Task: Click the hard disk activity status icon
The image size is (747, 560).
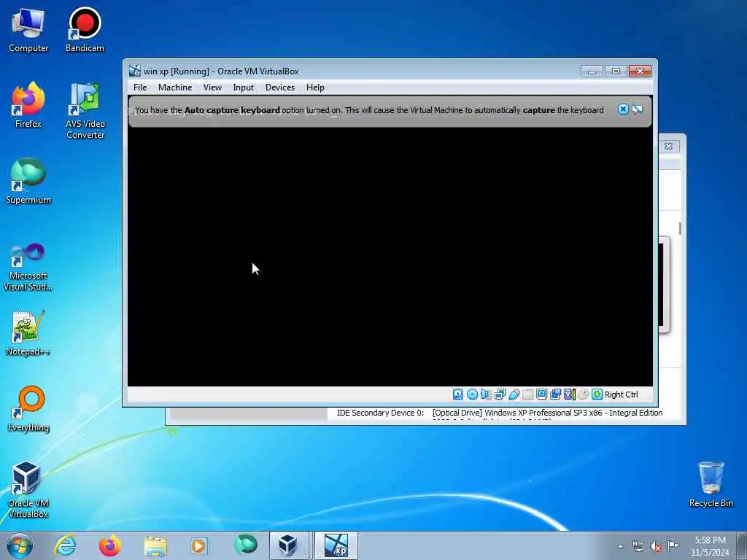Action: click(x=458, y=394)
